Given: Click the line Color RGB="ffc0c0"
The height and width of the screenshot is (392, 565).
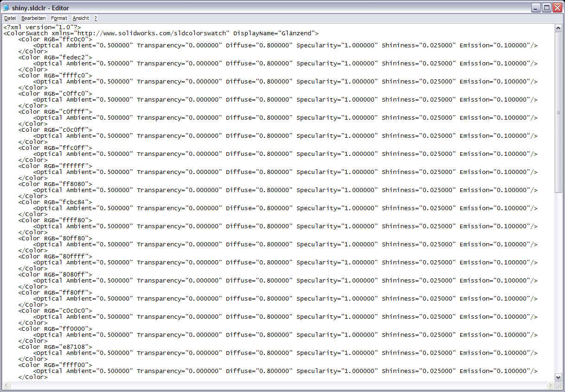Looking at the screenshot, I should tap(55, 39).
